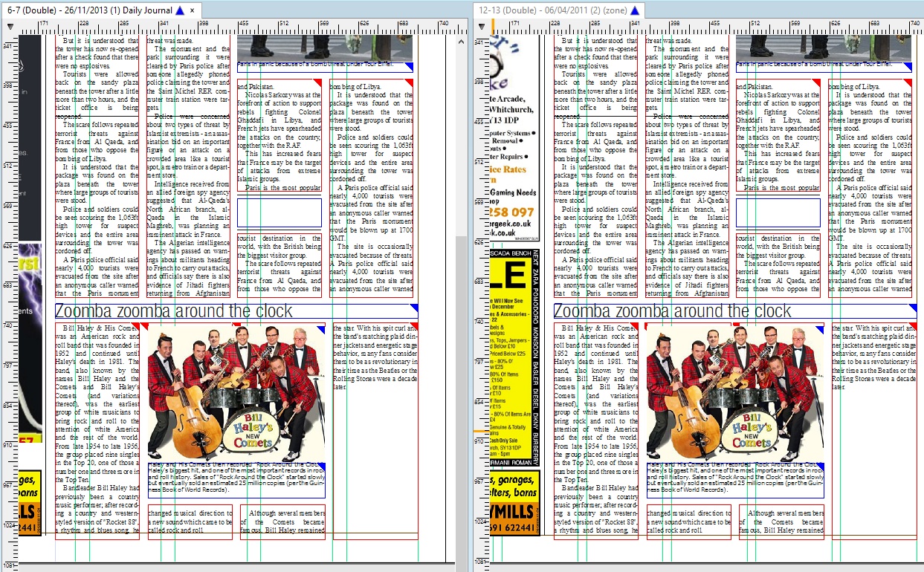Select the Bill Haley band photo in Daily Journal pane

point(237,393)
